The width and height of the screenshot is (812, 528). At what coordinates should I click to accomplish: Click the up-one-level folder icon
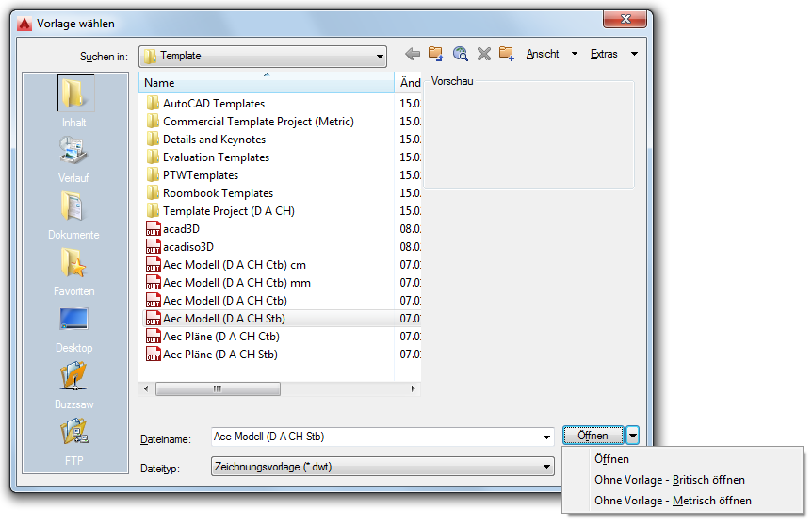[x=436, y=54]
